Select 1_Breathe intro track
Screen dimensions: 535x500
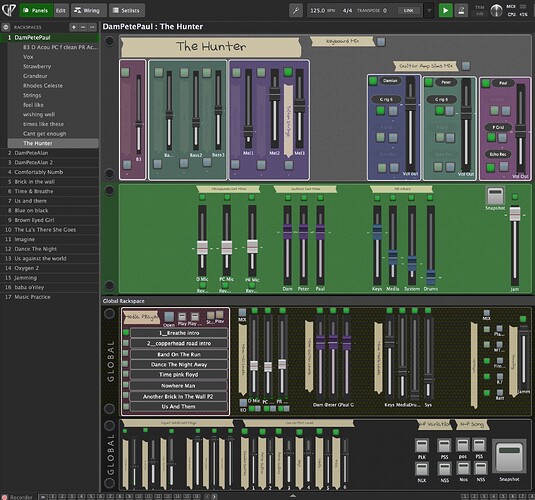[179, 333]
